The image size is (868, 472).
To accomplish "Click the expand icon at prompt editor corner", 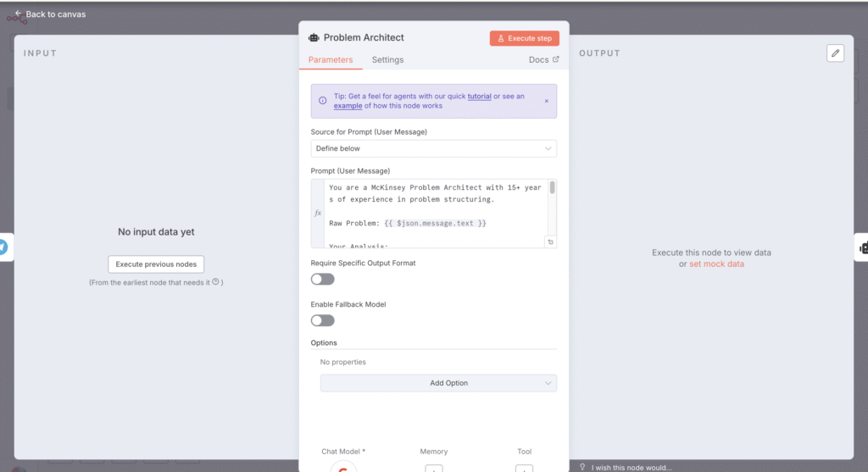I will 549,242.
